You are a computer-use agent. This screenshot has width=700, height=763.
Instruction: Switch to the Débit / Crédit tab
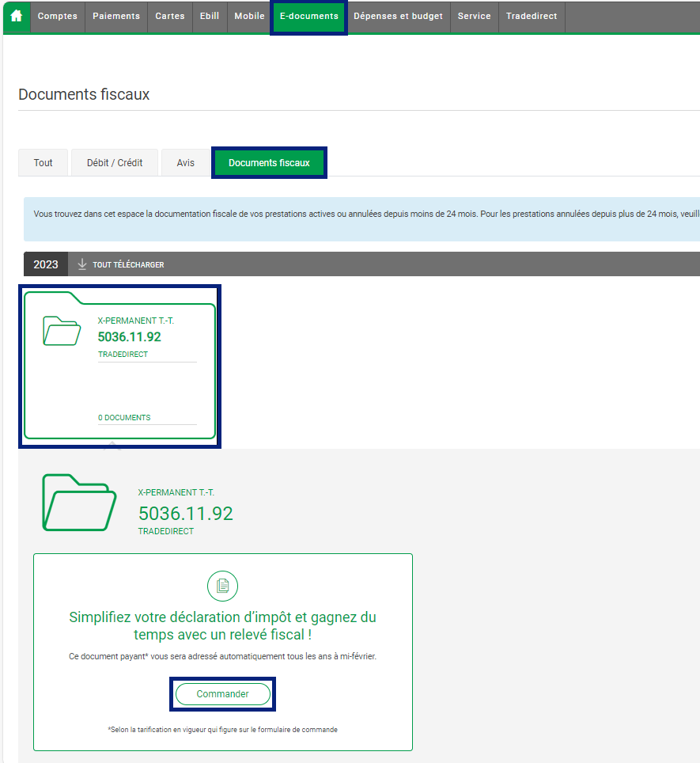pos(115,162)
